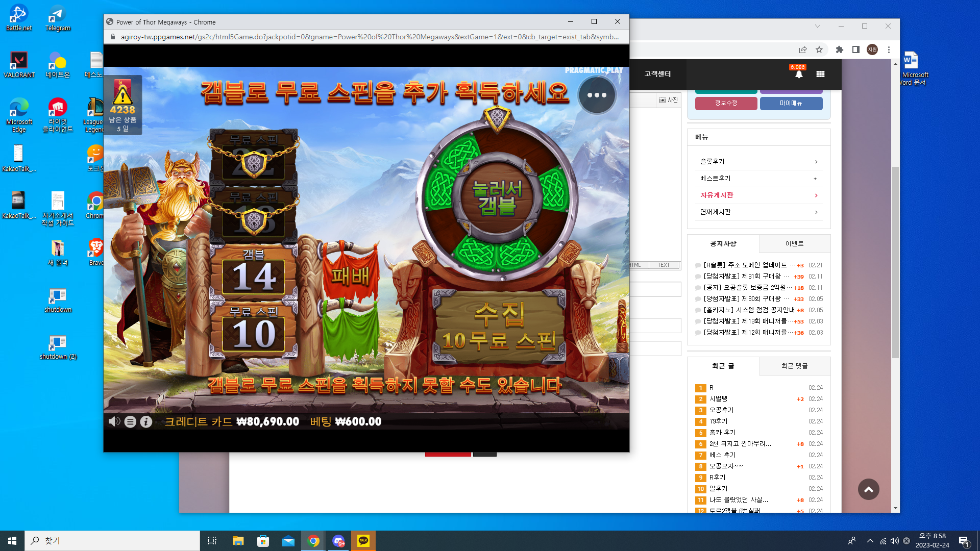Switch to the 최근 댓글 tab
980x551 pixels.
(x=795, y=366)
